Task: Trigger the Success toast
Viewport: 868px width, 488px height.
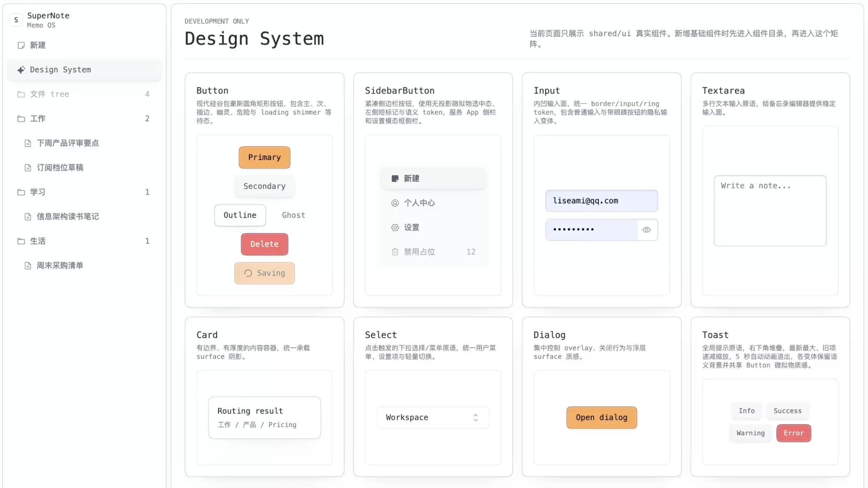Action: pos(787,411)
